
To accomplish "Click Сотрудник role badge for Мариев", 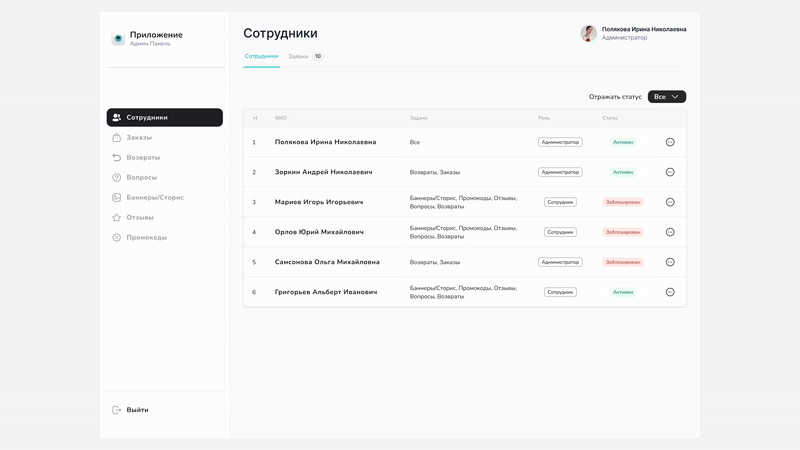I will pyautogui.click(x=560, y=202).
